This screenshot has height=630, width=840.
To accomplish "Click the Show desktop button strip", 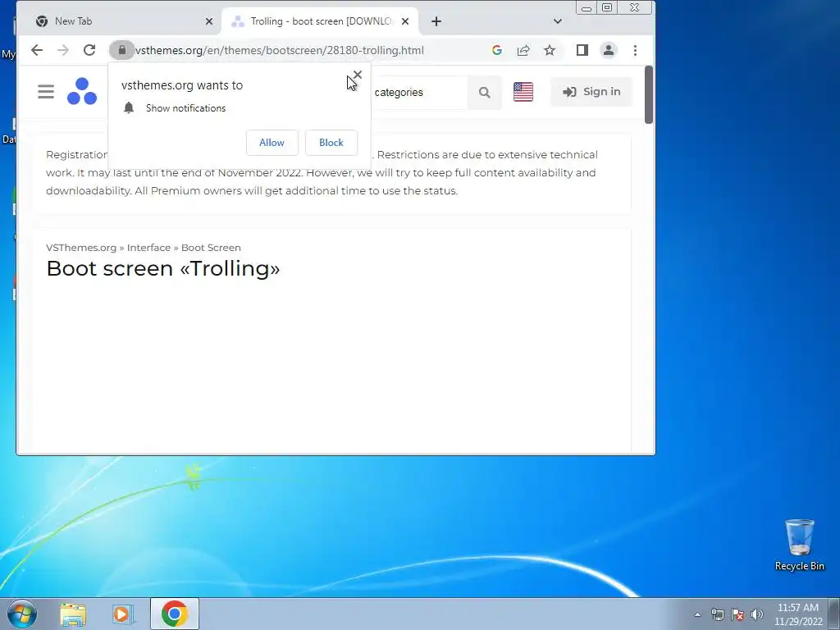I will [x=834, y=614].
